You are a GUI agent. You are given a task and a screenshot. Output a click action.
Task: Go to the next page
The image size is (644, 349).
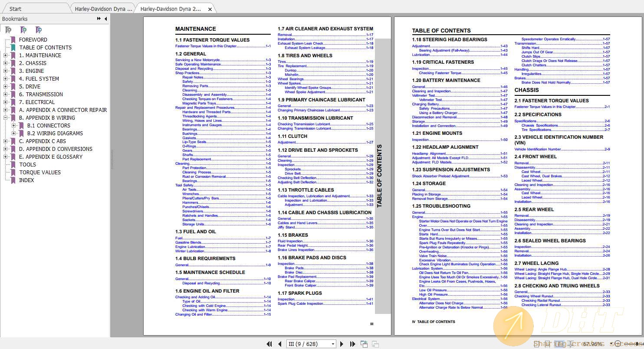coord(342,344)
